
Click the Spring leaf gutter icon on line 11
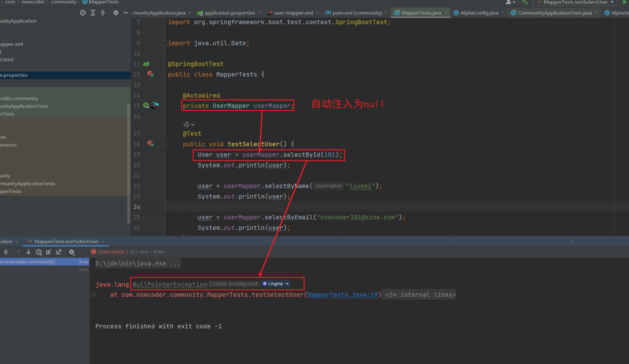[x=146, y=64]
